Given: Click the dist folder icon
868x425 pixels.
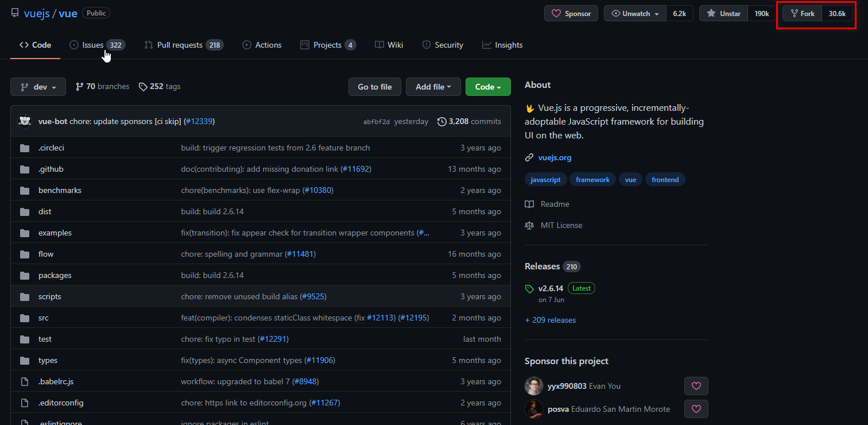Looking at the screenshot, I should coord(25,211).
